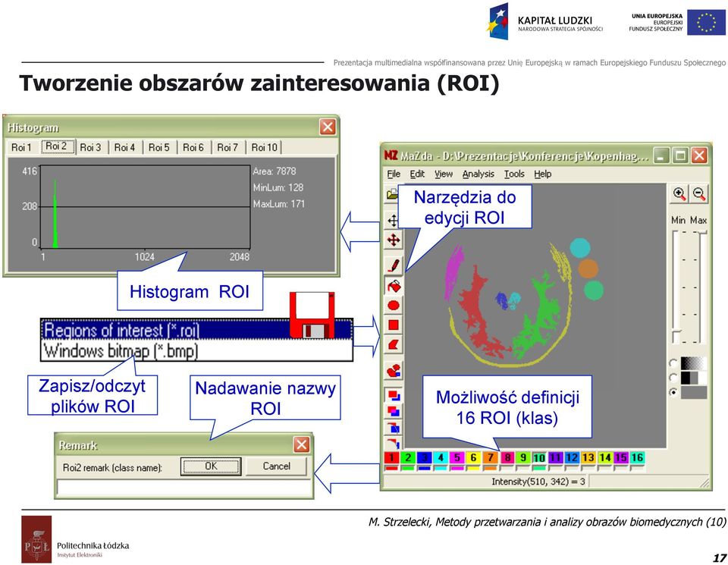Open the Analysis menu in MaZda

(479, 174)
